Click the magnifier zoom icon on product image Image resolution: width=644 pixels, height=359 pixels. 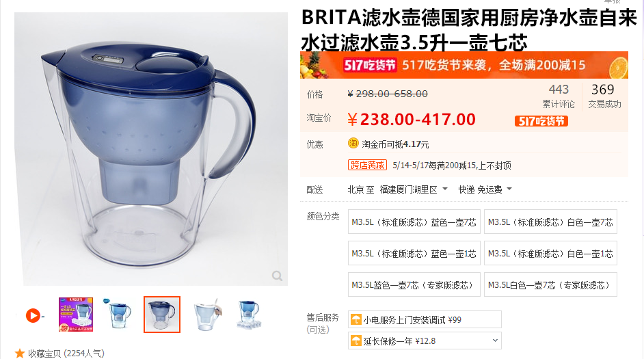click(278, 276)
